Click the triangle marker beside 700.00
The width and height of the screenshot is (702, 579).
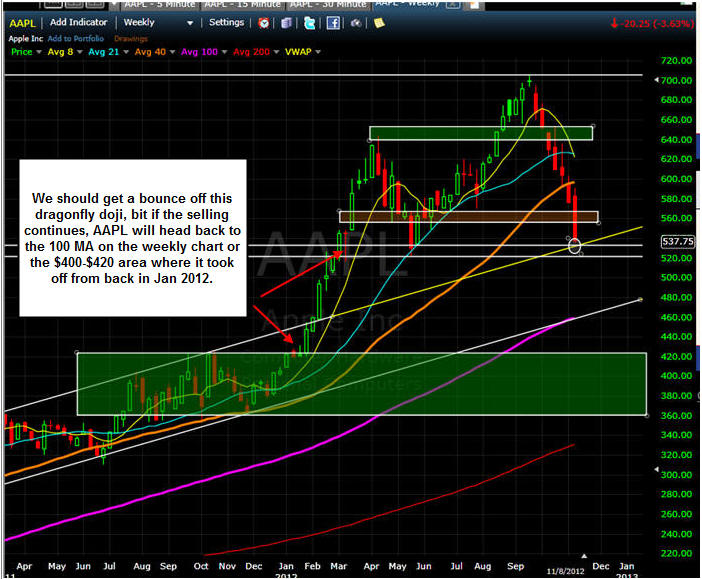pyautogui.click(x=656, y=80)
